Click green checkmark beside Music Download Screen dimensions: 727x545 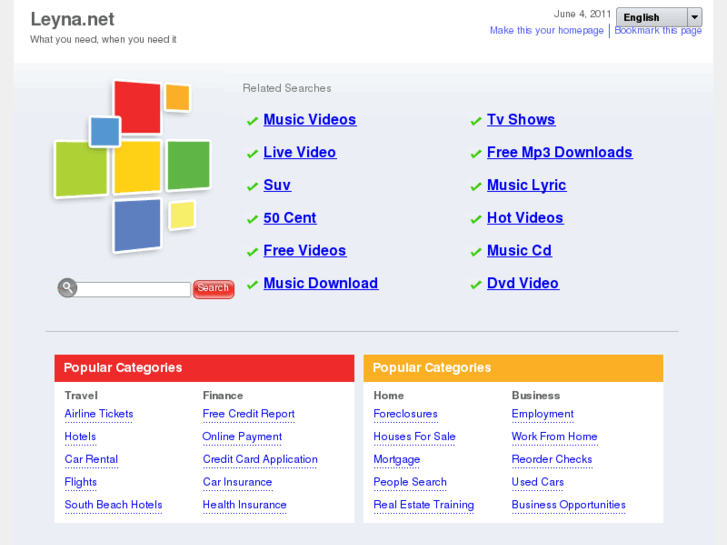tap(252, 285)
